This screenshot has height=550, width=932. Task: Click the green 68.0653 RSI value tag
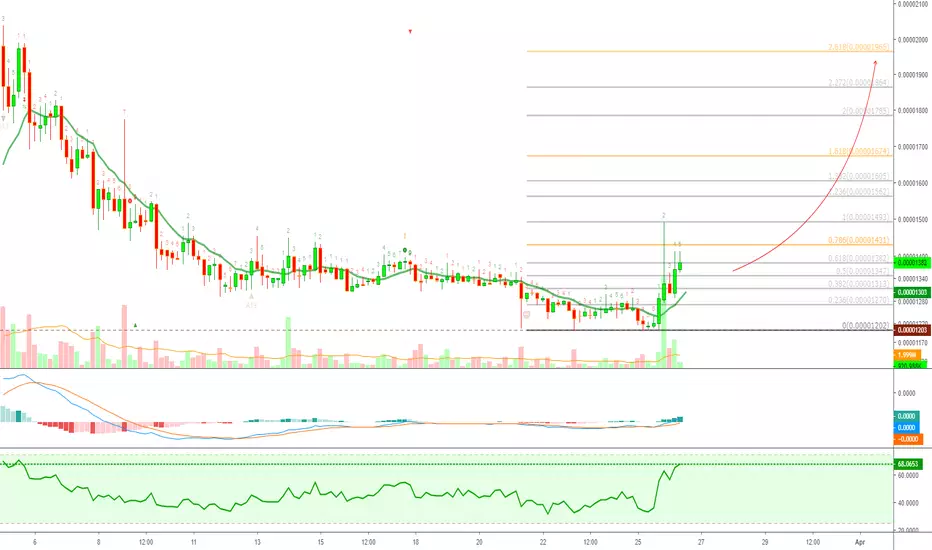[908, 464]
